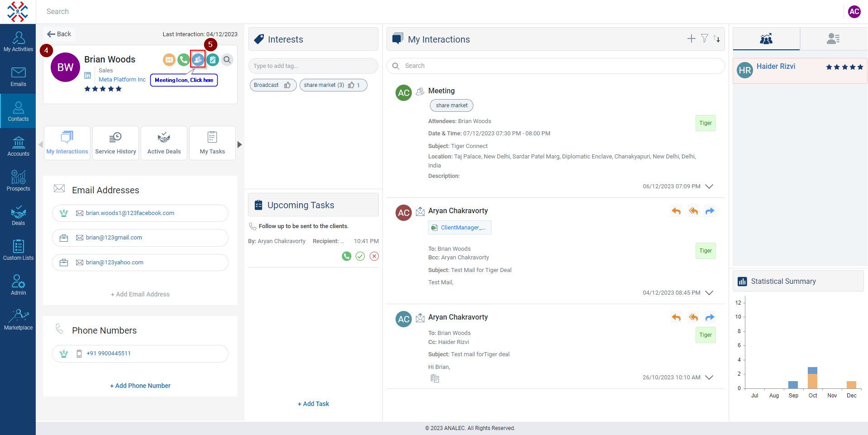Screen dimensions: 868x435
Task: Go Back to the contacts list
Action: [59, 34]
